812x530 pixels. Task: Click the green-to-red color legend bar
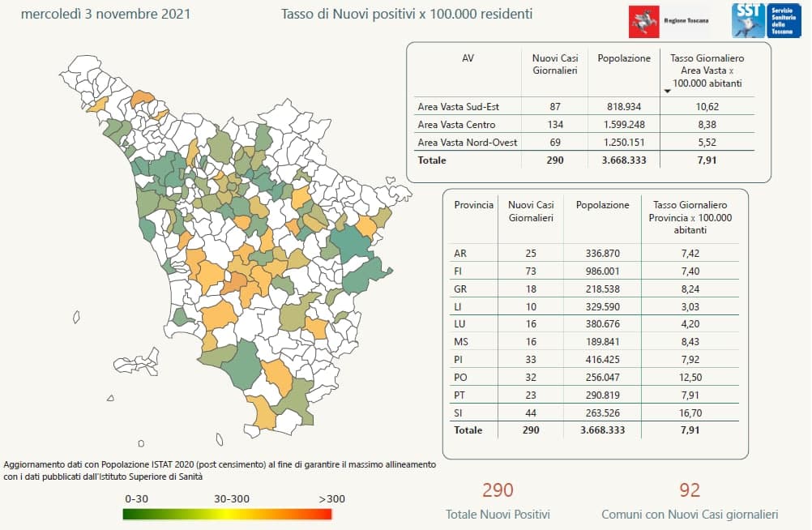point(227,513)
